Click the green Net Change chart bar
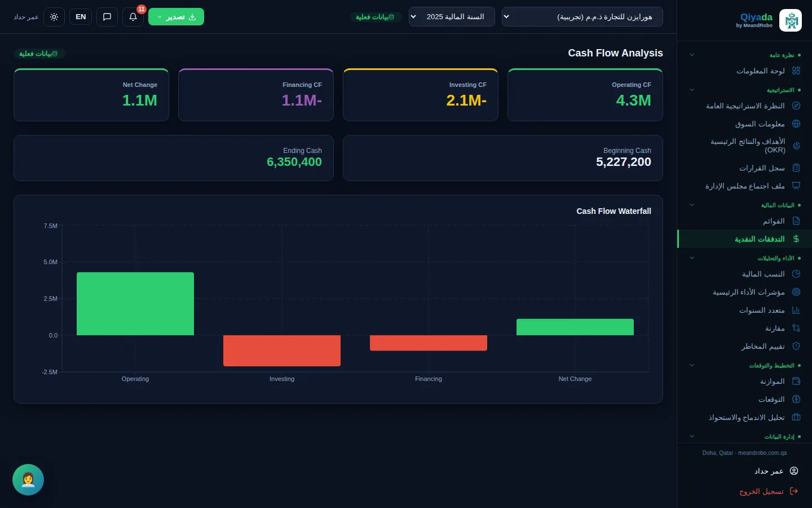The image size is (812, 508). pos(575,327)
